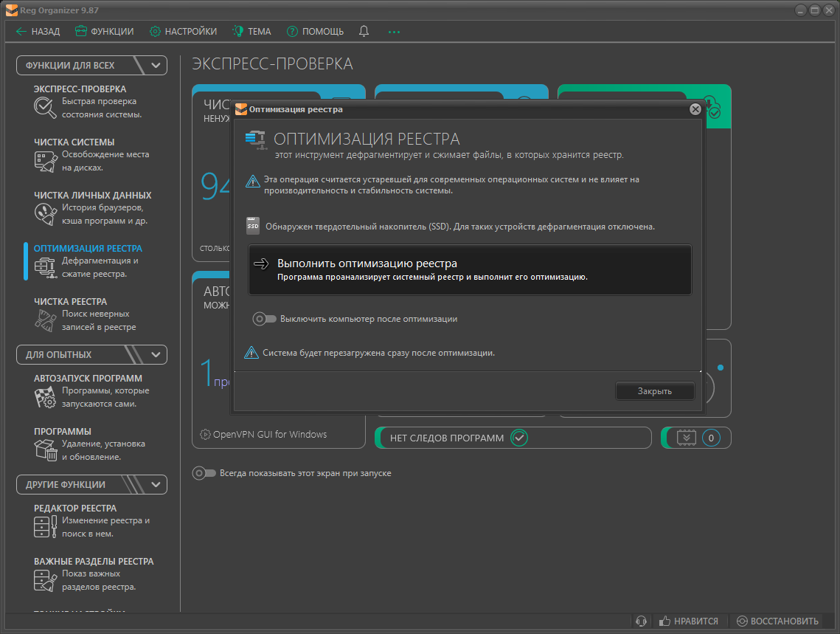Toggle Всегда показывать этот экран при запуске
840x634 pixels.
point(204,473)
